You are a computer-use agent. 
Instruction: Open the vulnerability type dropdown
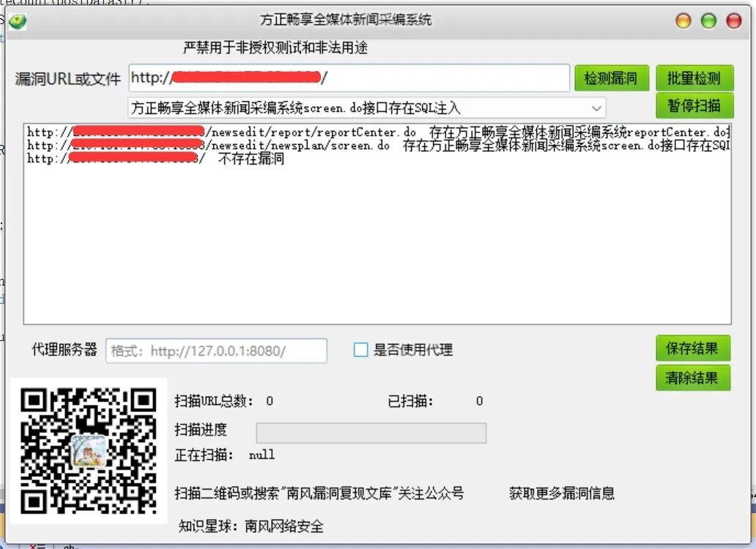coord(366,108)
